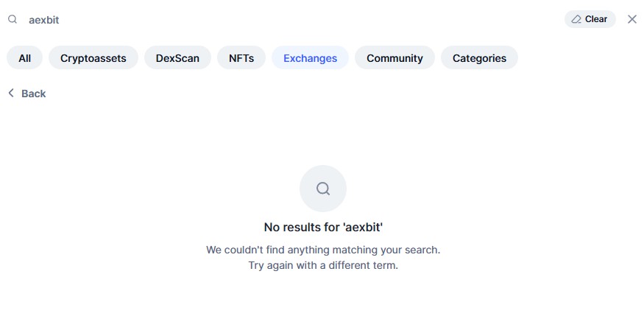This screenshot has width=644, height=330.
Task: Click the magnifier icon beside the search field
Action: click(x=13, y=20)
